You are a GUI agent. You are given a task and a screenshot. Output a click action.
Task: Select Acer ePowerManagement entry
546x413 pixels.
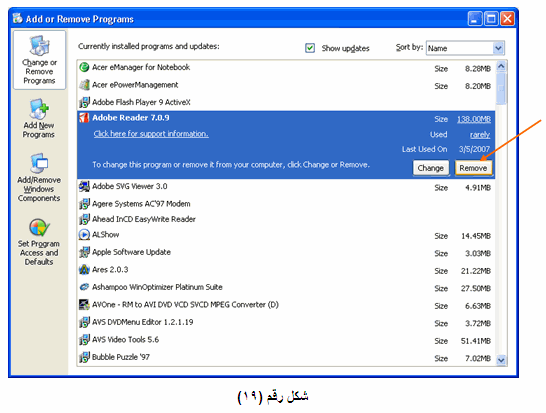[286, 85]
